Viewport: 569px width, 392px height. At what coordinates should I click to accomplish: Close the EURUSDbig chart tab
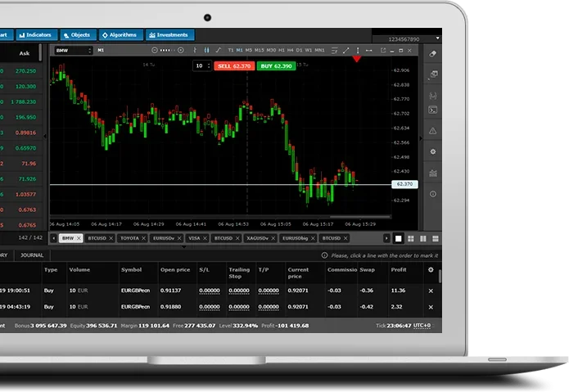click(313, 238)
